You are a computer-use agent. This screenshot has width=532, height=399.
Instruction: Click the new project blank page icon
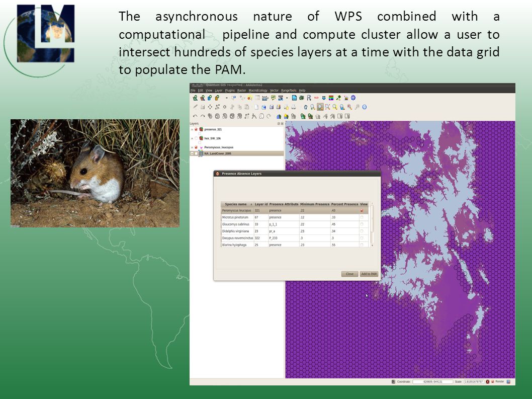pos(256,107)
